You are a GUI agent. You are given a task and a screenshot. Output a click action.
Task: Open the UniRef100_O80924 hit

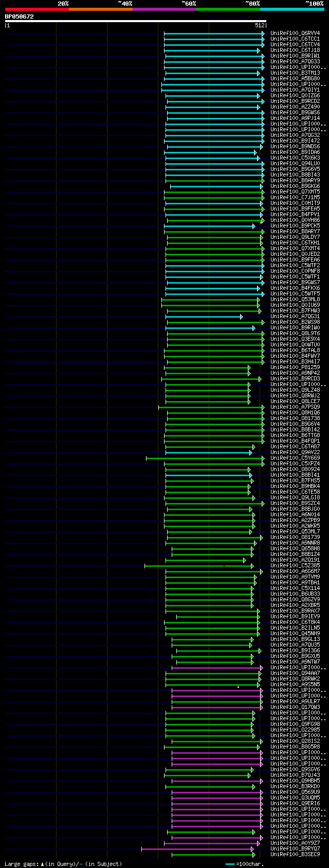[x=295, y=469]
